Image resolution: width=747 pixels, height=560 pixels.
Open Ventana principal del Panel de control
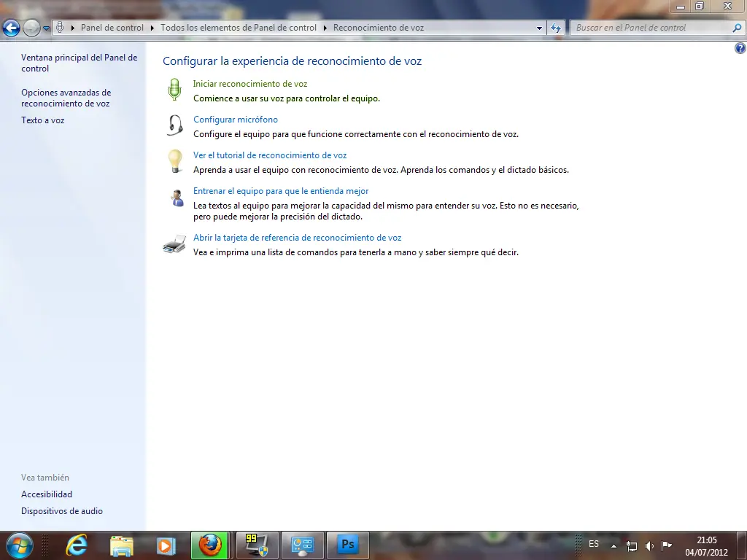tap(79, 63)
